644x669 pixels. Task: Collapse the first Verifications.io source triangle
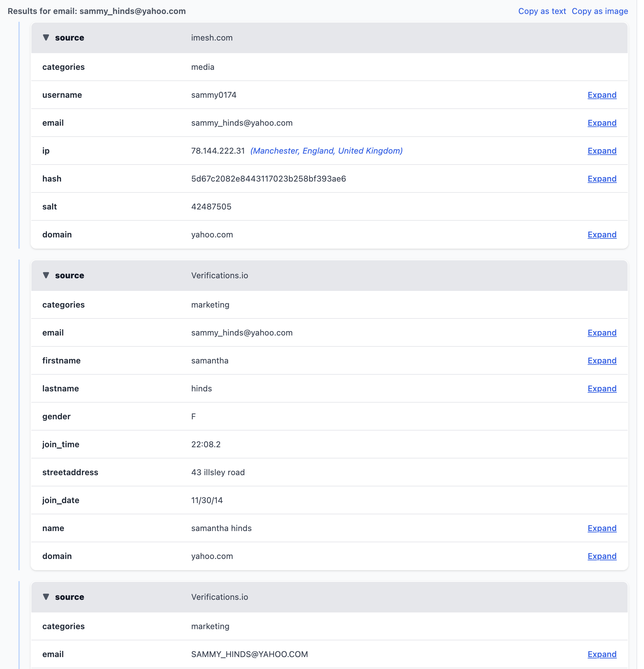tap(46, 276)
